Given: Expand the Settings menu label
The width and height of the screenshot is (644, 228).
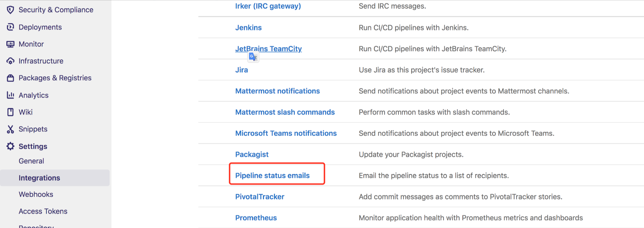Looking at the screenshot, I should pyautogui.click(x=33, y=146).
